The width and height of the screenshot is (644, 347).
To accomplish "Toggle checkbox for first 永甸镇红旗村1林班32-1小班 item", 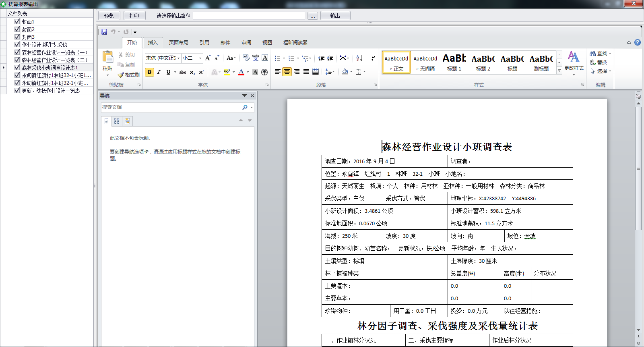I will pyautogui.click(x=17, y=75).
